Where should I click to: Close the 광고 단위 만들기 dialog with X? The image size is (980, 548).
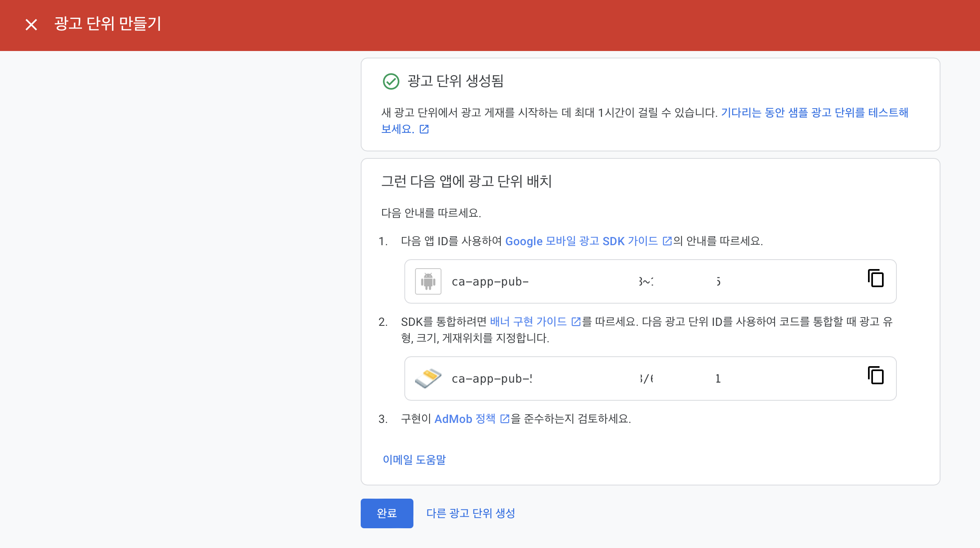tap(31, 25)
